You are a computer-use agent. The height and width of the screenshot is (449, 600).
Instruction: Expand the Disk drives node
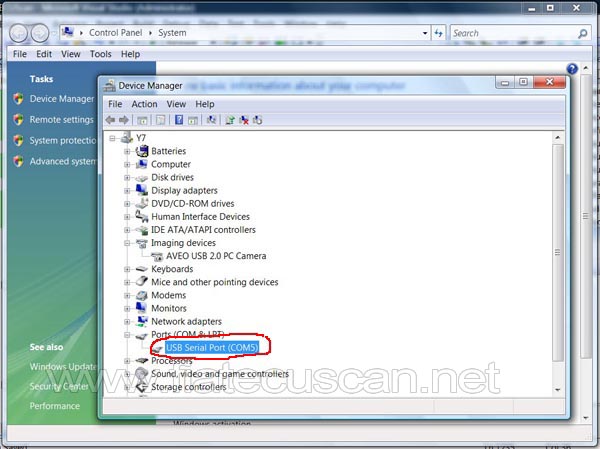coord(128,177)
